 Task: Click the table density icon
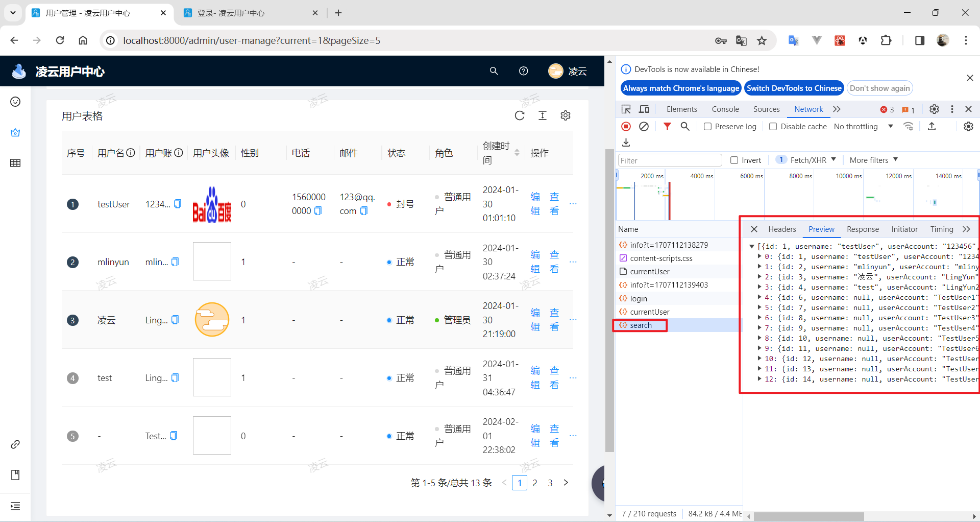coord(543,116)
